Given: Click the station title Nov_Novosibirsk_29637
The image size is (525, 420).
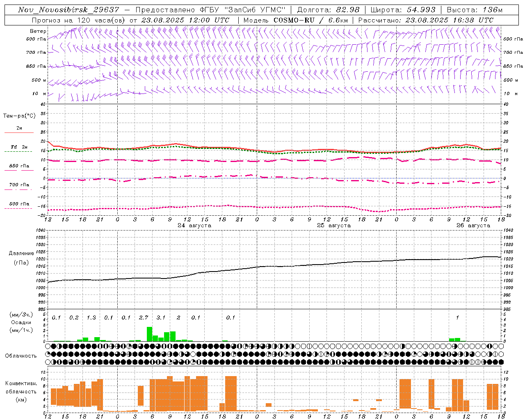Looking at the screenshot, I should [68, 10].
